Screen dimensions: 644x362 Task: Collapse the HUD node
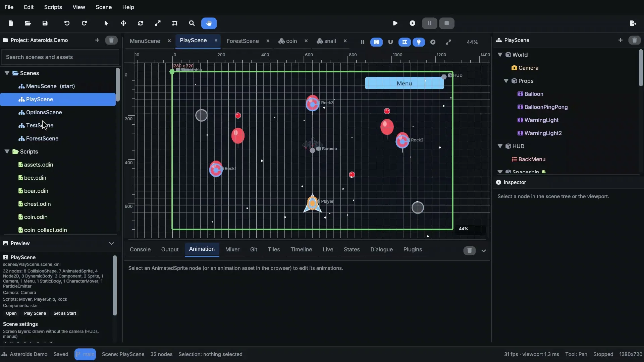point(500,146)
